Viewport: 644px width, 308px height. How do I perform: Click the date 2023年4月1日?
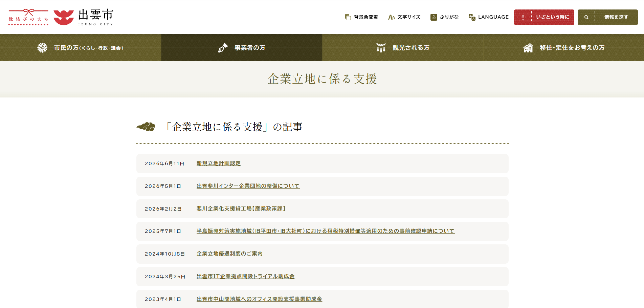(x=163, y=299)
